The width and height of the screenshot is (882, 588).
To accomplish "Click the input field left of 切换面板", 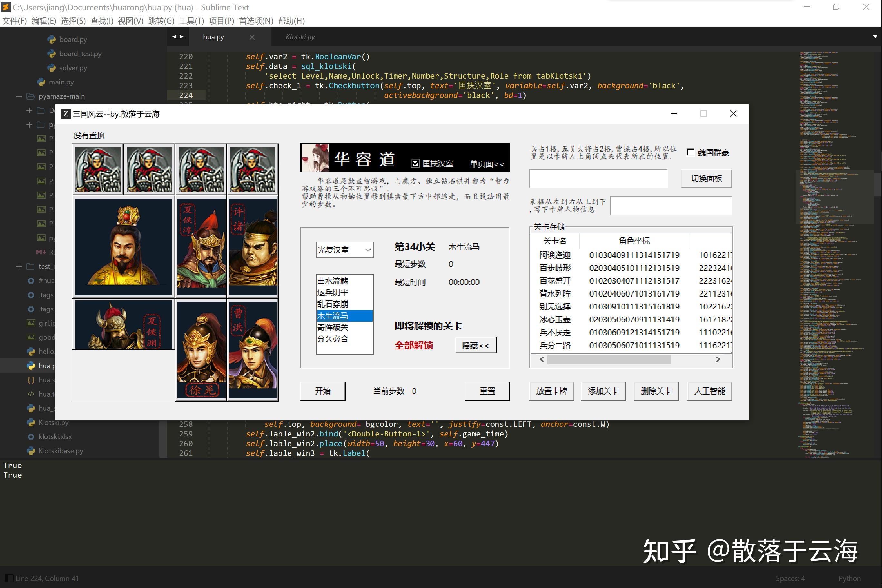I will pyautogui.click(x=599, y=179).
